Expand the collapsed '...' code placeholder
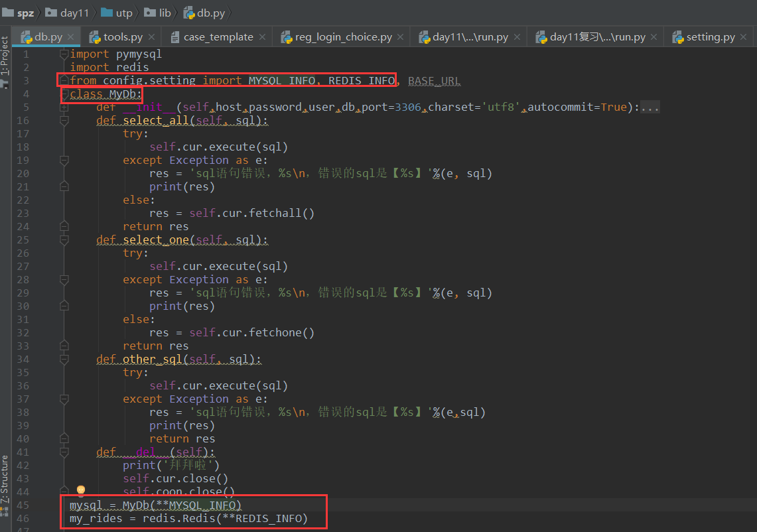 tap(650, 107)
